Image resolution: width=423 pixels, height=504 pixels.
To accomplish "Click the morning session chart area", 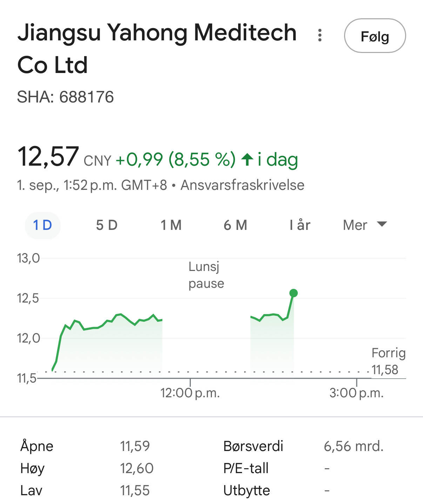I will 107,344.
